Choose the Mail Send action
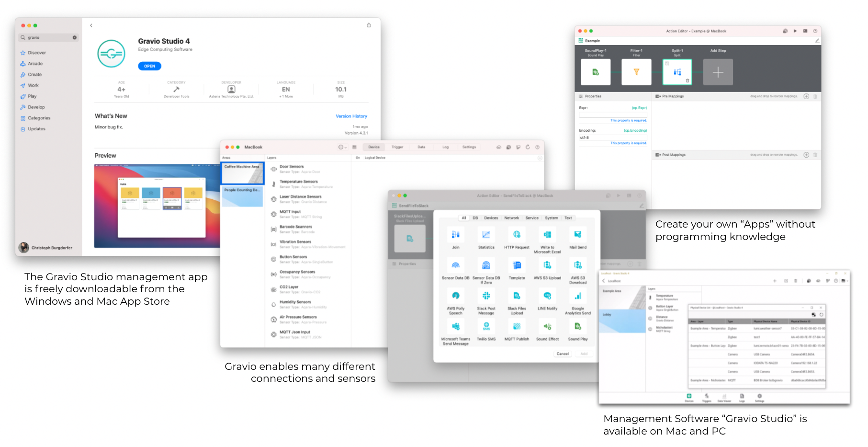The height and width of the screenshot is (447, 868). point(578,235)
